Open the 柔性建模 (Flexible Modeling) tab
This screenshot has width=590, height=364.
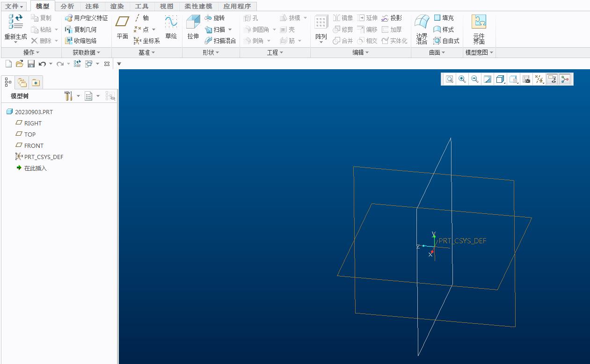pos(198,6)
